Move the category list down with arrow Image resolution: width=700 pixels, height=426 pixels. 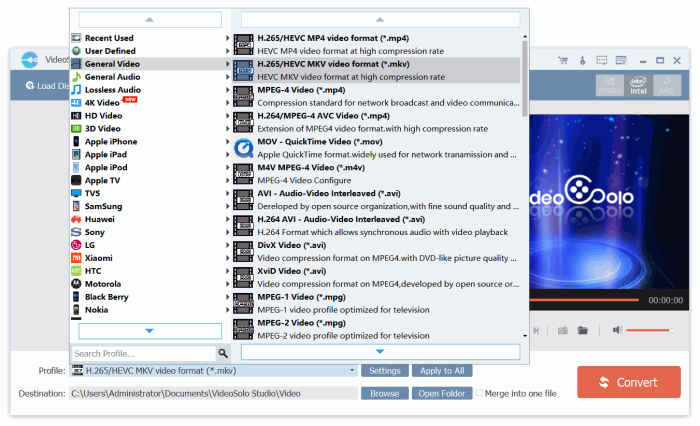(x=150, y=331)
